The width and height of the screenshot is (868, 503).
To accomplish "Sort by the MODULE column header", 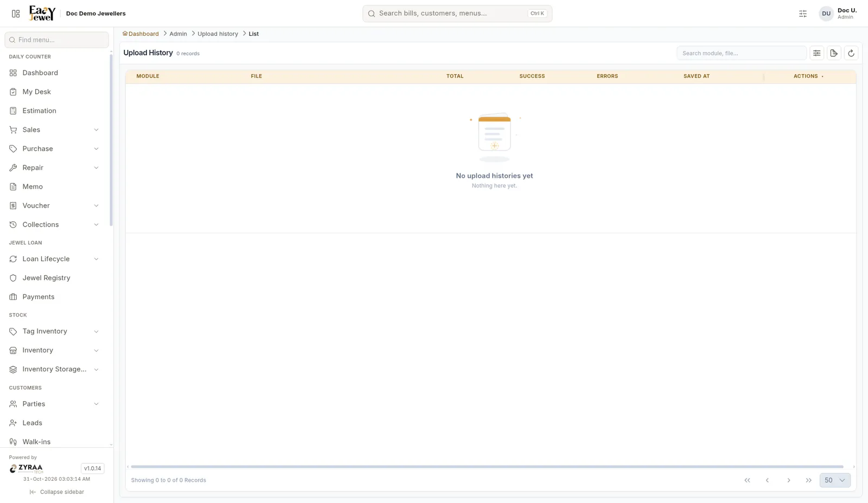I will 148,76.
